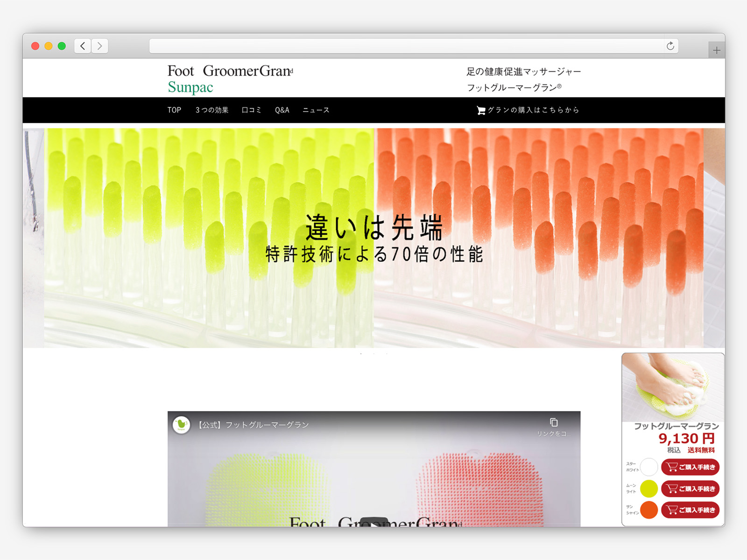Select the Moon Light yellow color swatch

[649, 489]
